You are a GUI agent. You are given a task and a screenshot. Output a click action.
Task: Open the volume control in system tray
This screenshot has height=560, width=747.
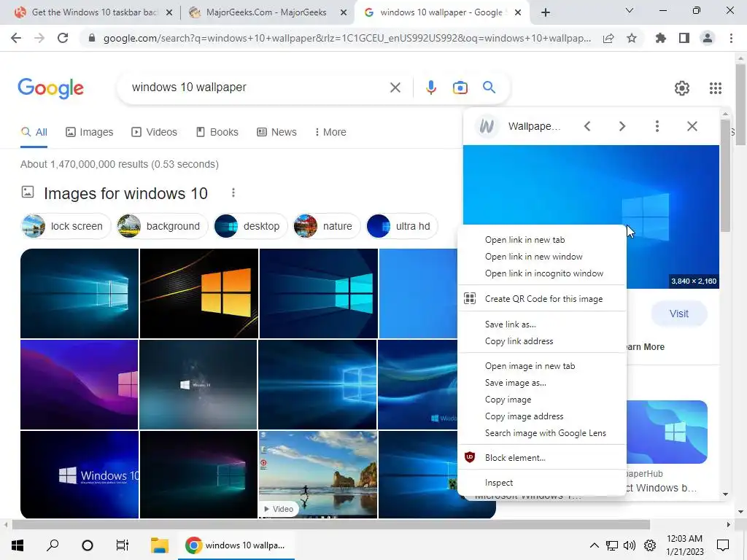click(630, 545)
